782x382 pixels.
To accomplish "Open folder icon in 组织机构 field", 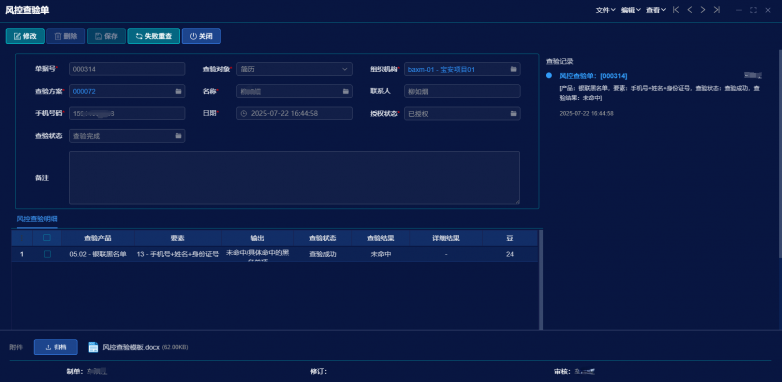I will click(x=513, y=69).
